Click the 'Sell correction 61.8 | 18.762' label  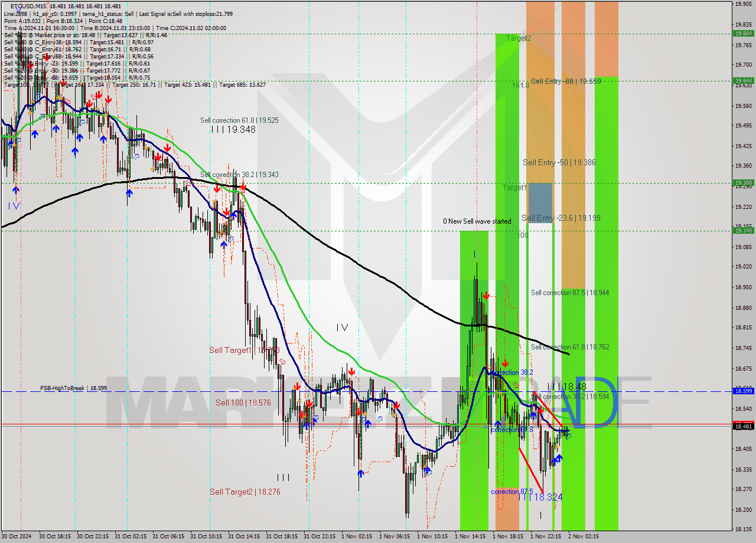(570, 347)
